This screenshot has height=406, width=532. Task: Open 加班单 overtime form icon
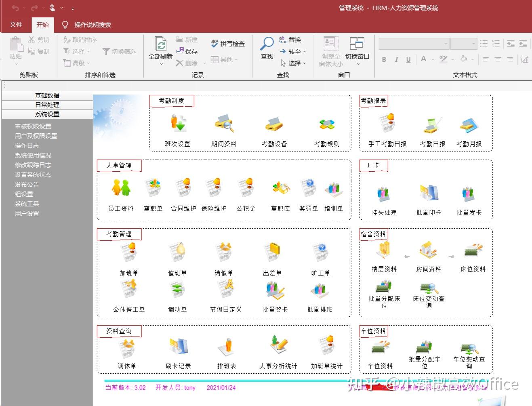click(x=129, y=252)
